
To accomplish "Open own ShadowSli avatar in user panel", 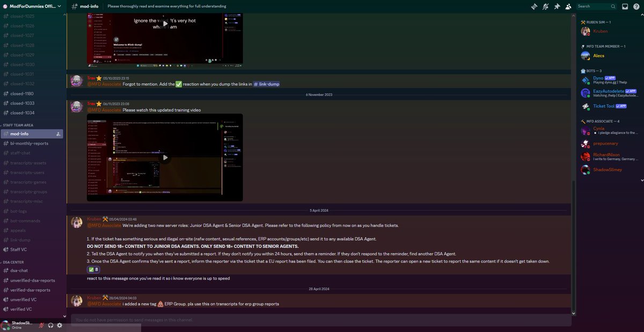I will pyautogui.click(x=5, y=325).
